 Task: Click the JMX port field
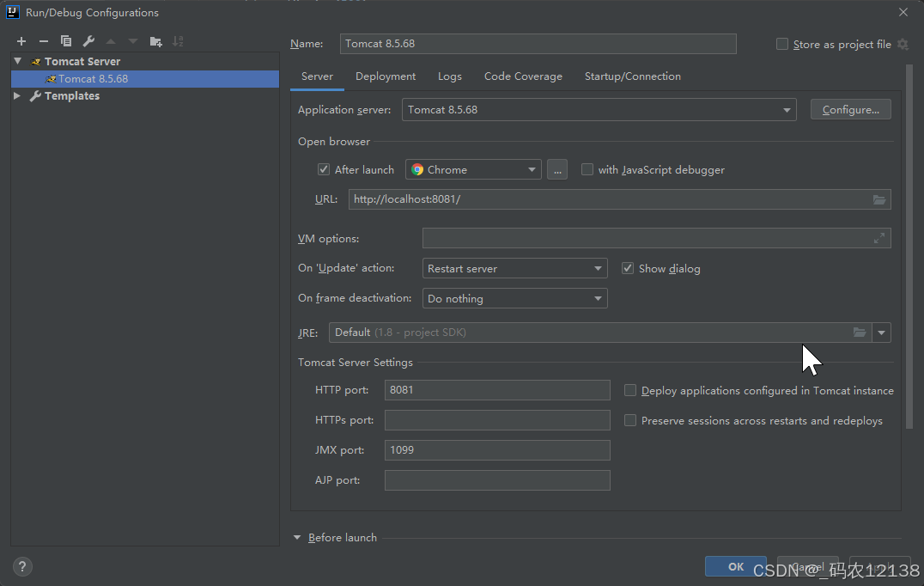[x=497, y=450]
